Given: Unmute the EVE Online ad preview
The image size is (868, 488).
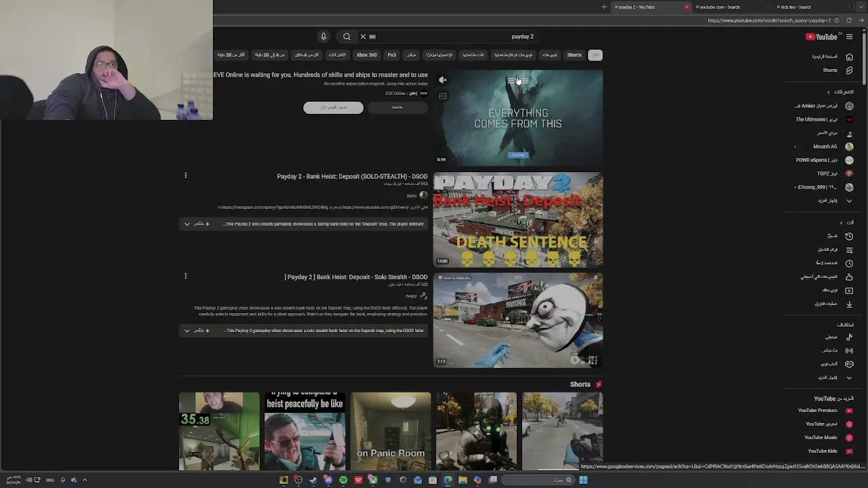Looking at the screenshot, I should pyautogui.click(x=443, y=80).
